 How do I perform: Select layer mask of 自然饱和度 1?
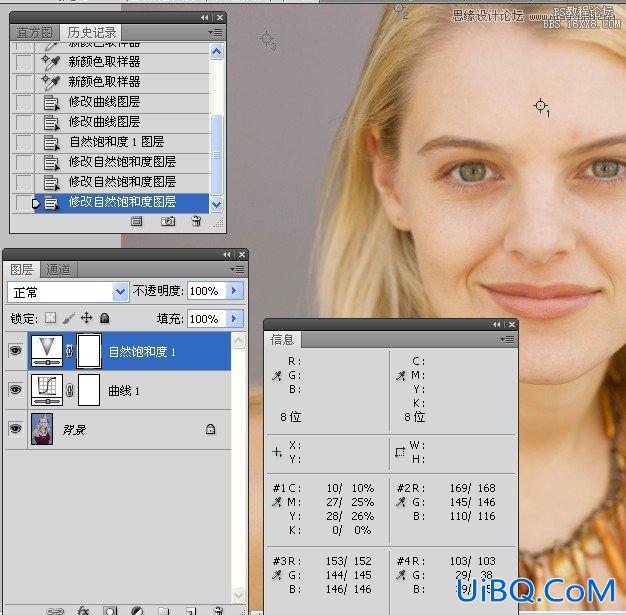(x=89, y=351)
